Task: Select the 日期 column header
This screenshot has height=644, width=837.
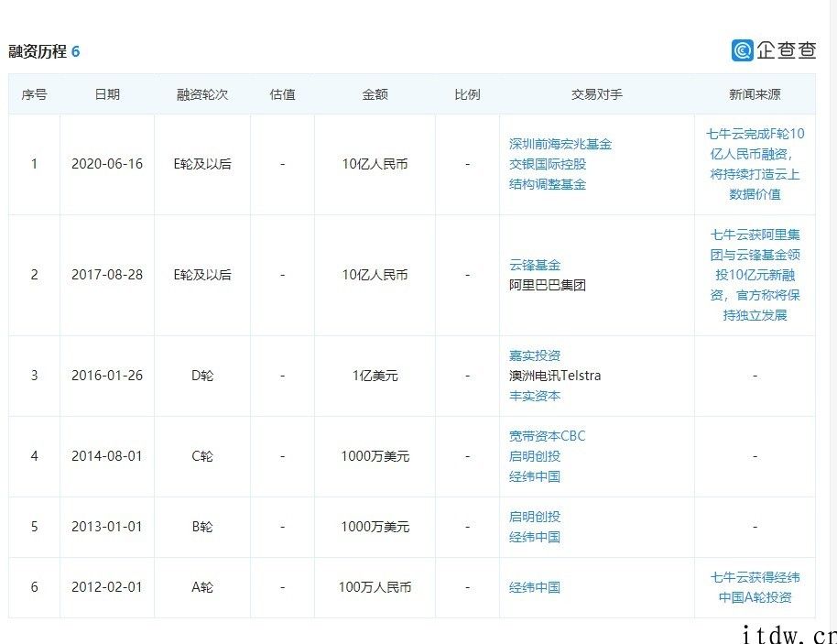Action: pyautogui.click(x=107, y=94)
